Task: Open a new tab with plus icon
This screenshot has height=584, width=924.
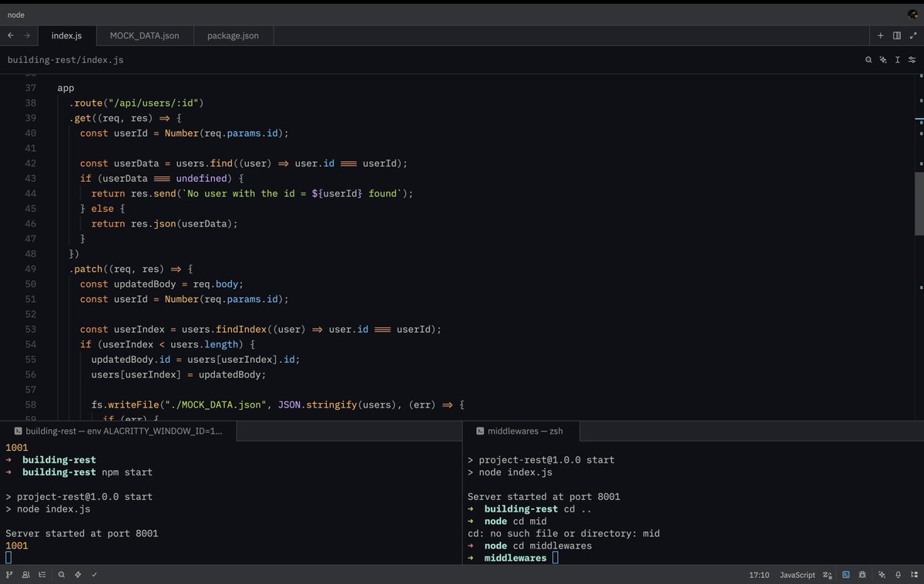Action: click(x=880, y=35)
